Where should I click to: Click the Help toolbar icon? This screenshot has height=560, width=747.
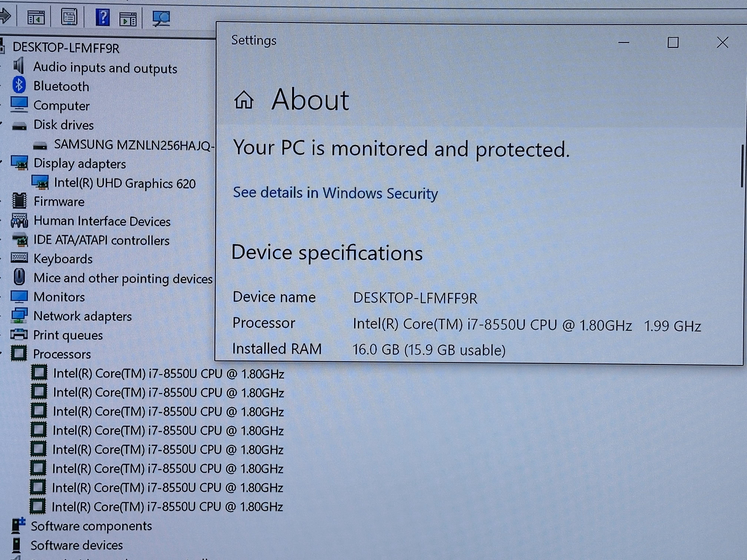coord(103,17)
